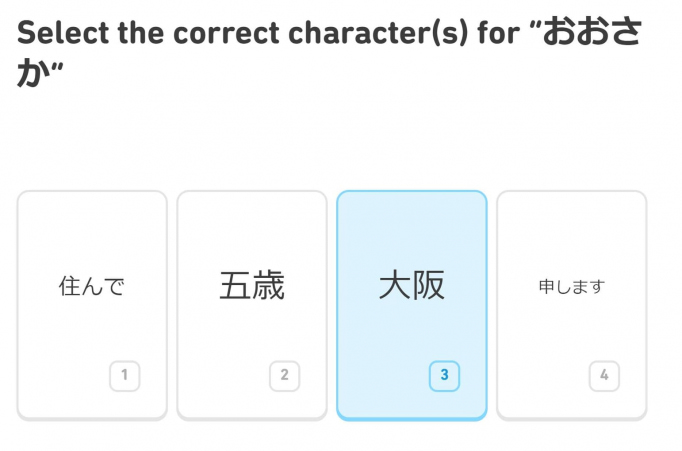Click the blue number 3 shortcut badge
The image size is (682, 451).
click(x=444, y=376)
